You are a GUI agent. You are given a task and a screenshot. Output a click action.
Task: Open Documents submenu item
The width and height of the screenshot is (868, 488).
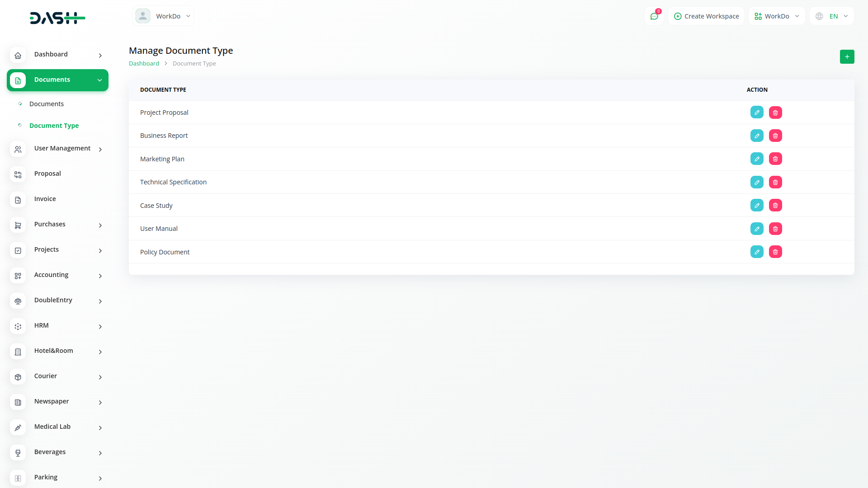47,104
